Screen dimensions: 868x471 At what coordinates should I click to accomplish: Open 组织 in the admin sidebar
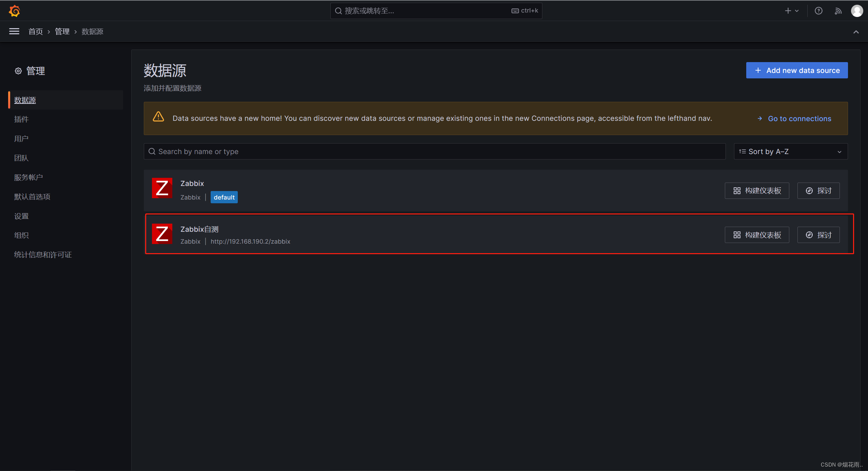click(x=21, y=235)
